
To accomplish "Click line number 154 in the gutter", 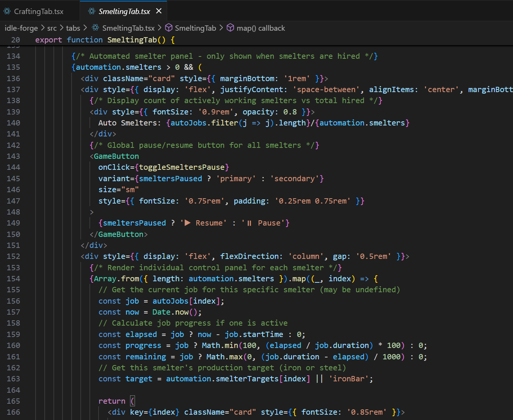I will [x=13, y=279].
